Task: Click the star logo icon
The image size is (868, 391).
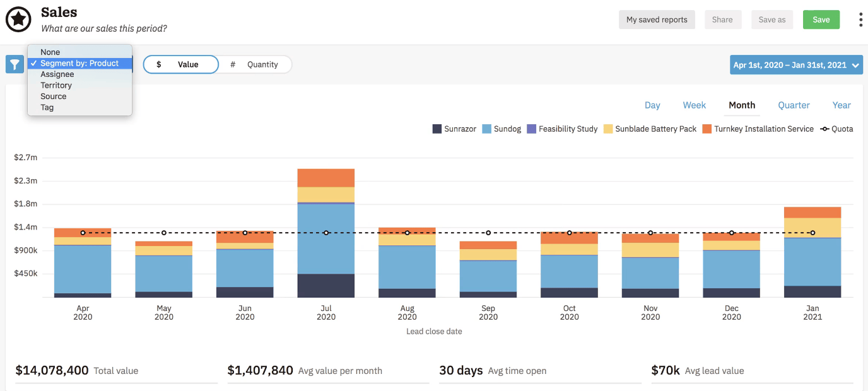Action: pos(18,20)
